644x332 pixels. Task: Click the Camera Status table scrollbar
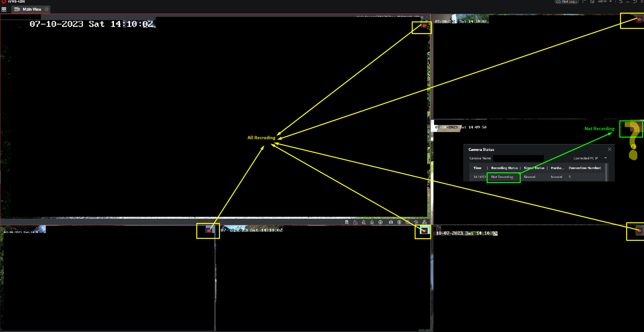(x=606, y=172)
